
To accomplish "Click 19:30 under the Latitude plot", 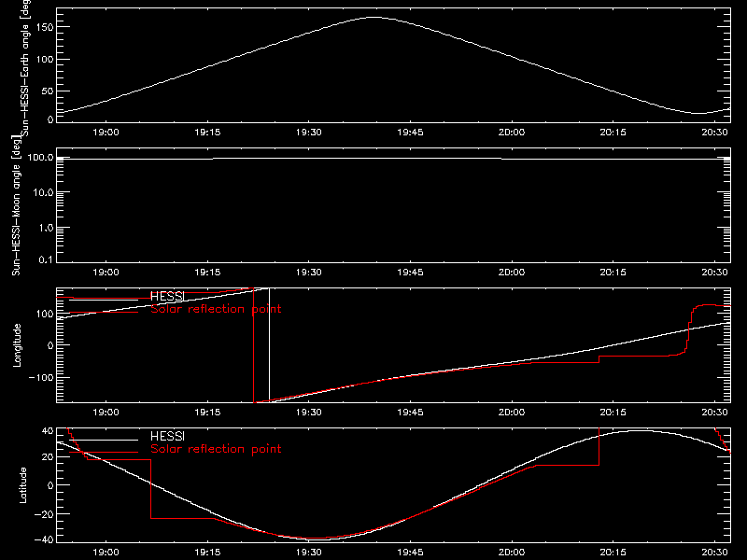I will 309,553.
